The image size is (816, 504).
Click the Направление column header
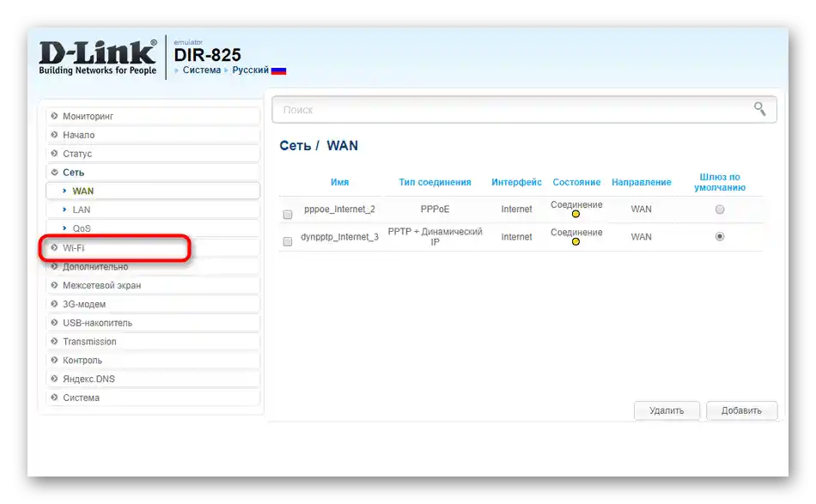(641, 182)
